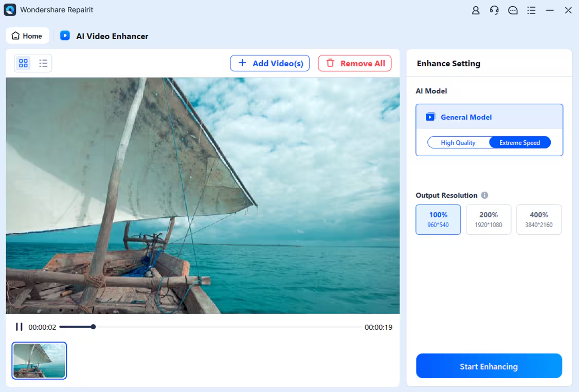Click Remove All button

pos(354,63)
